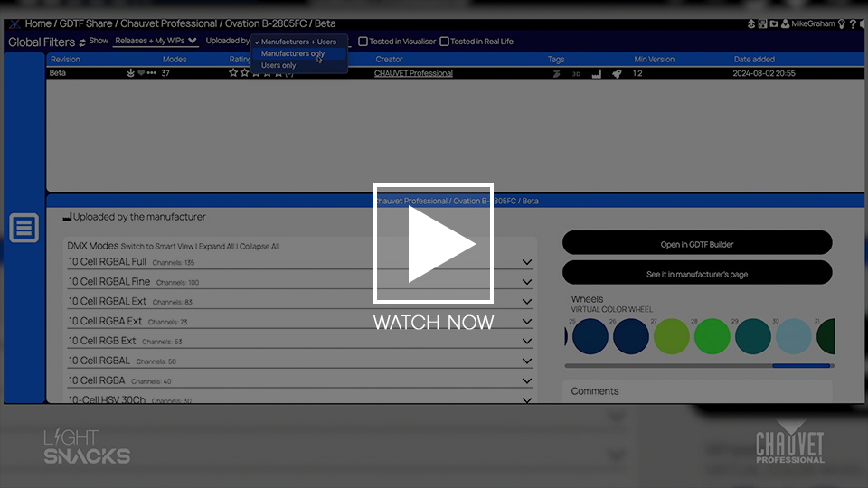Click the Open in GDTF Builder button
This screenshot has width=868, height=488.
[696, 244]
